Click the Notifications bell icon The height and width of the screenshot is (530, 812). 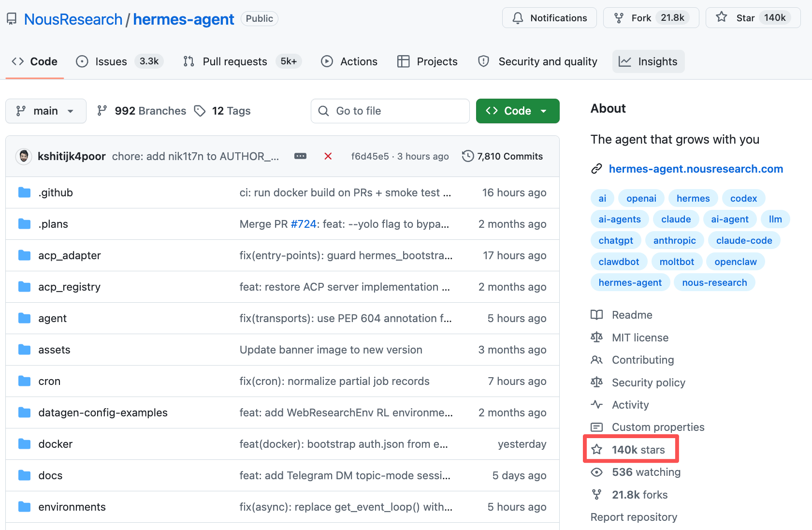click(x=518, y=18)
